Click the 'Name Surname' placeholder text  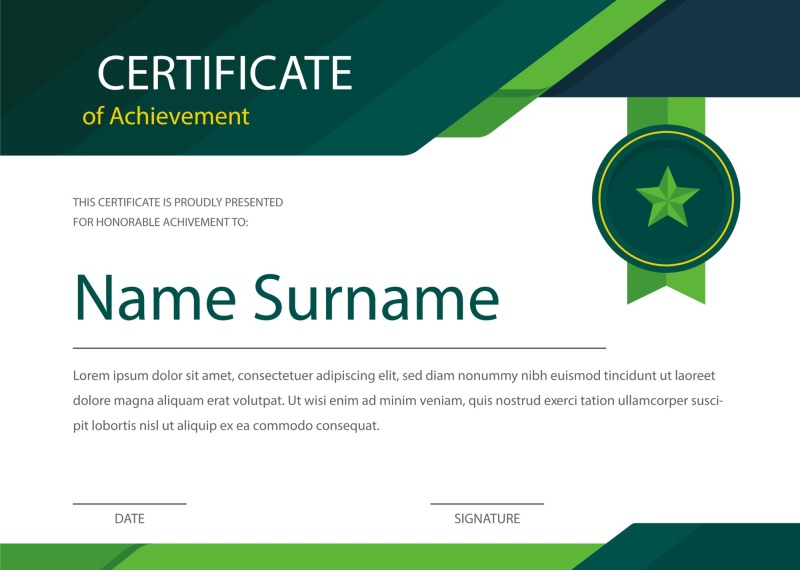point(287,298)
